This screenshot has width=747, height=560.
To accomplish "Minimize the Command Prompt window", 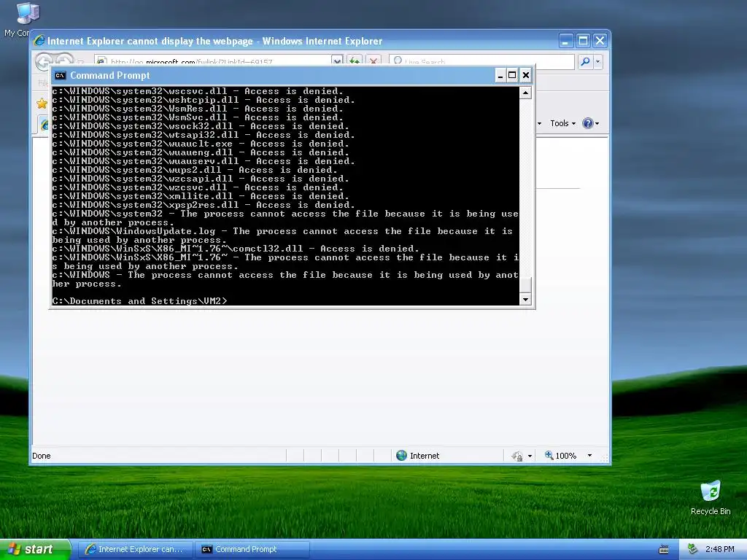I will pos(500,75).
